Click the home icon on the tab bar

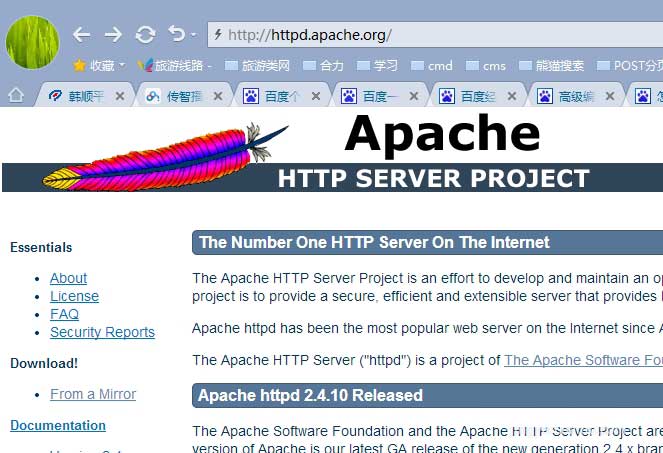(x=16, y=95)
